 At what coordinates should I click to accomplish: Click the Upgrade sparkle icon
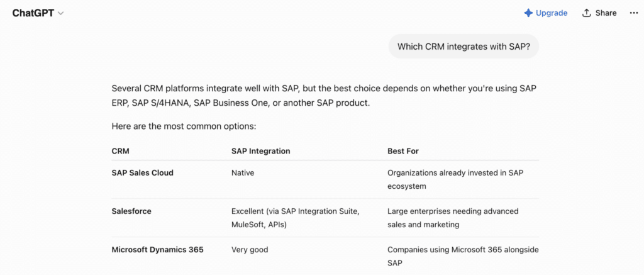coord(528,13)
